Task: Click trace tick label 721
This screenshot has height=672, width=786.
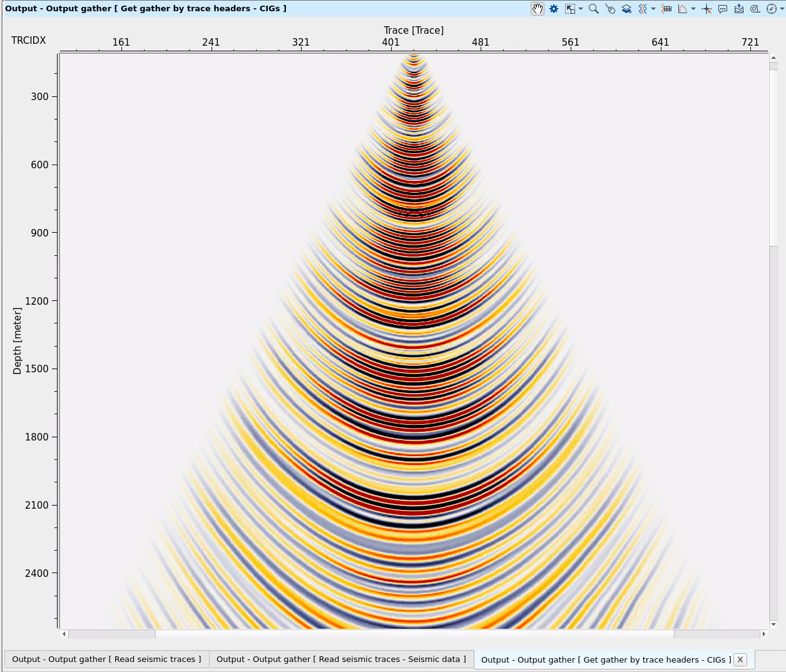Action: 750,43
